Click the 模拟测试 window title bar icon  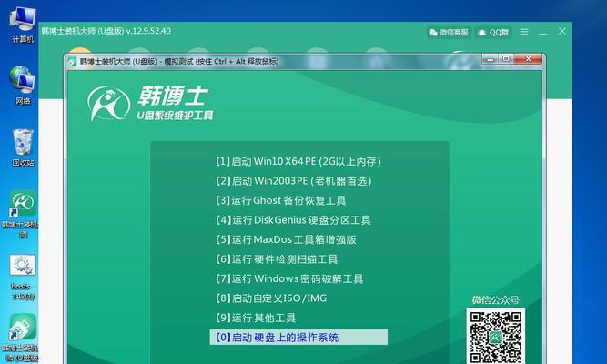click(x=72, y=61)
